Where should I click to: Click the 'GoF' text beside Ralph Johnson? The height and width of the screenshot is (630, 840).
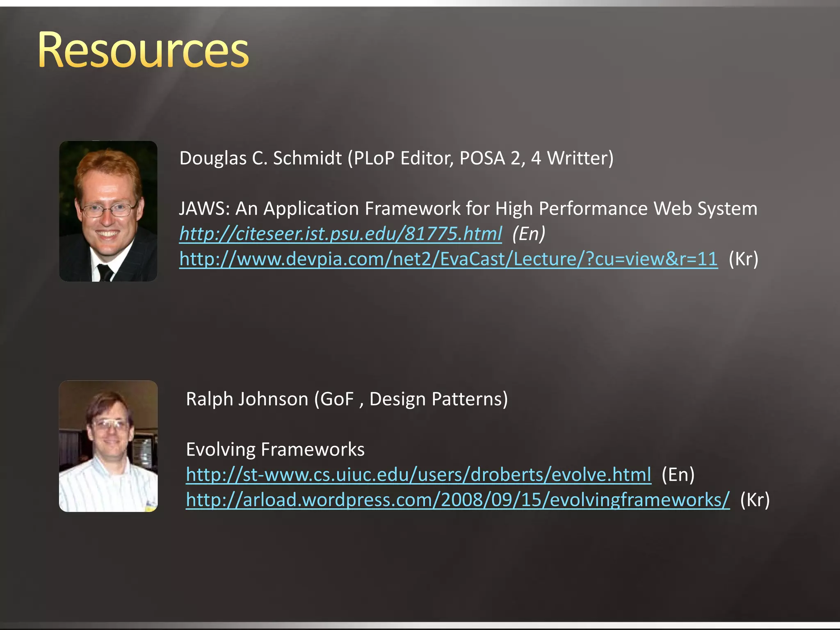point(336,399)
